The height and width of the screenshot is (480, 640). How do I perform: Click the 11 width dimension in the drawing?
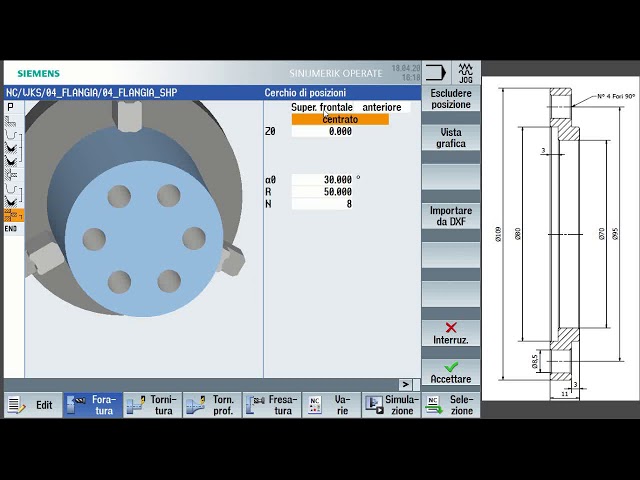[565, 394]
